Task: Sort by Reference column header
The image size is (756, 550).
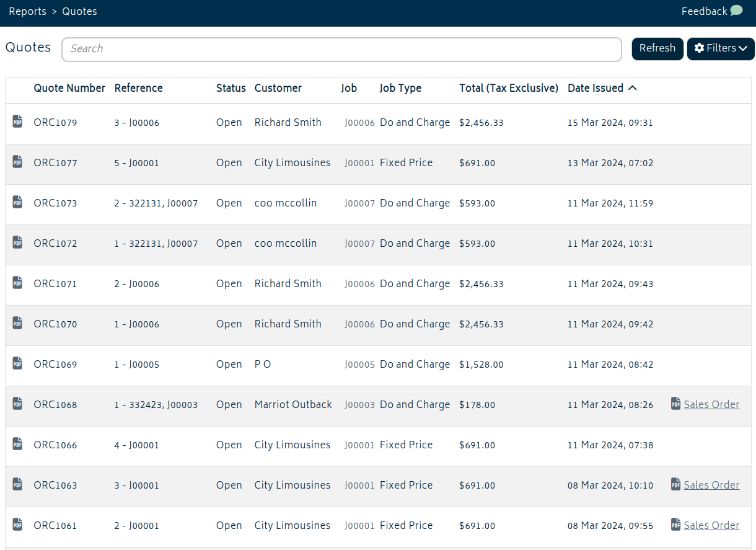Action: point(139,88)
